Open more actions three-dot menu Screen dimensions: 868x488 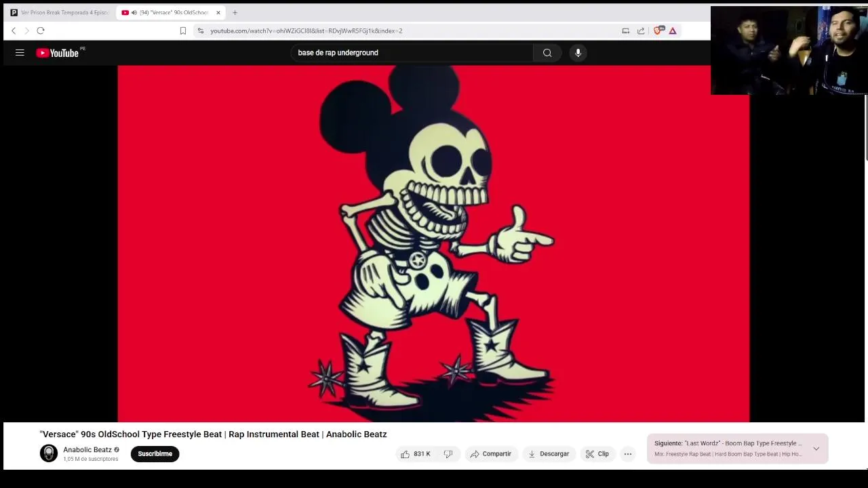628,454
